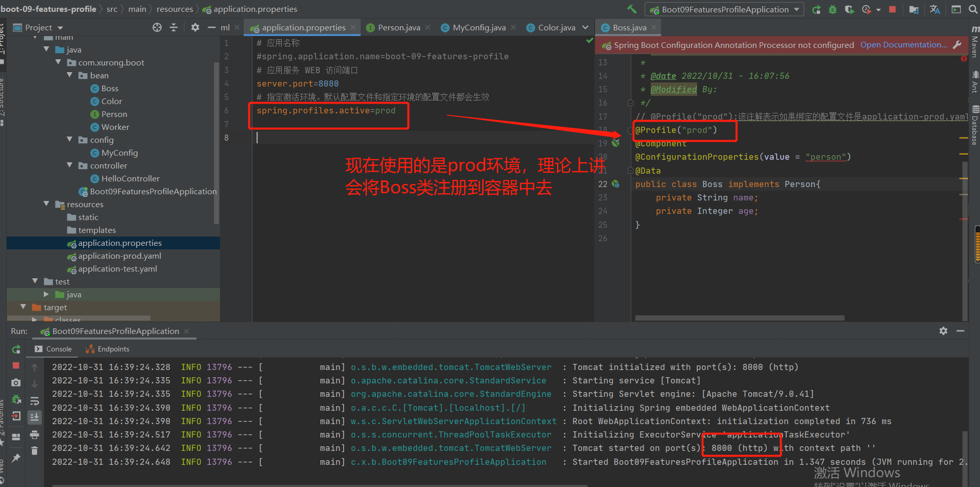
Task: Collapse the bean package
Action: click(x=70, y=75)
